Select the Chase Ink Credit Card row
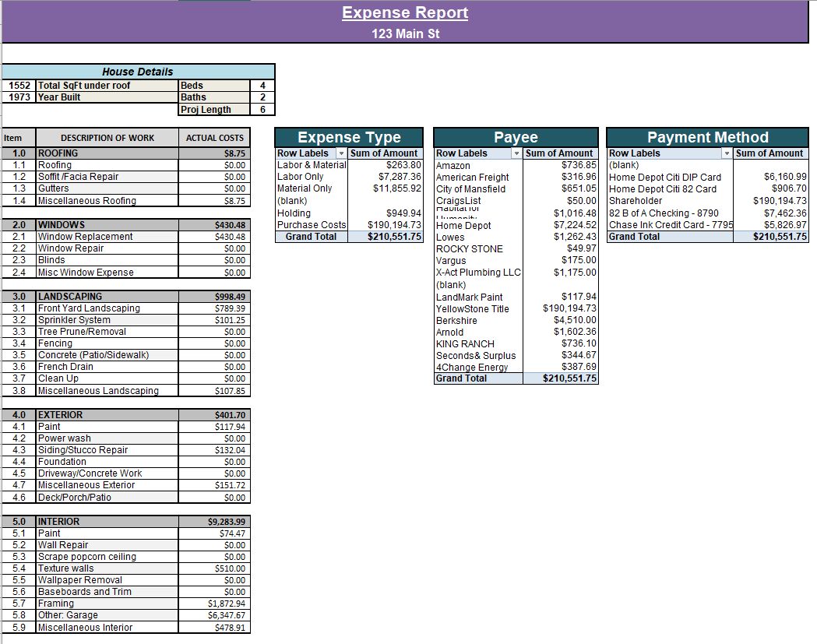This screenshot has width=817, height=644. pyautogui.click(x=670, y=225)
